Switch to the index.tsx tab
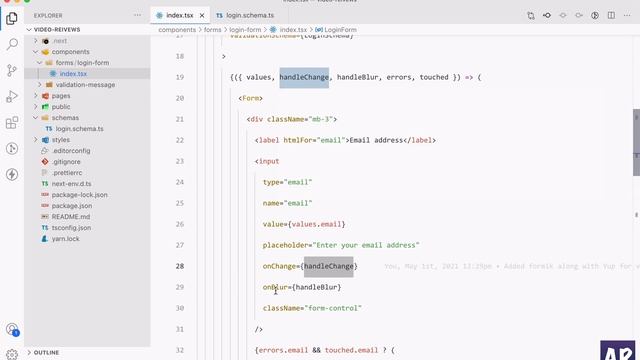The width and height of the screenshot is (640, 360). 180,16
